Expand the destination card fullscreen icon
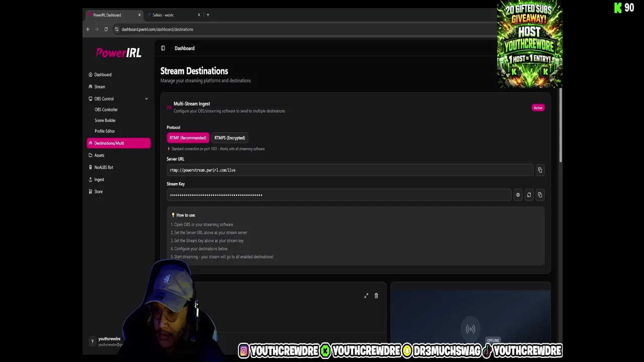This screenshot has height=362, width=644. (x=366, y=296)
